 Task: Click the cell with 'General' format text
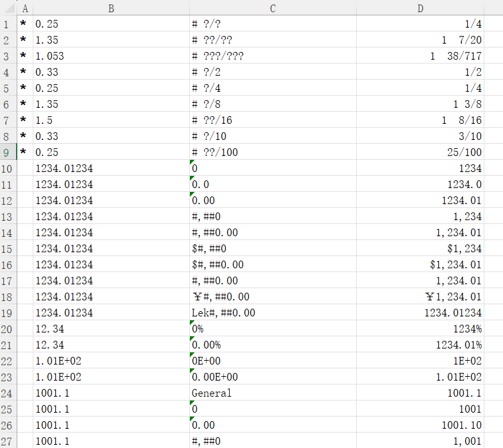coord(273,393)
